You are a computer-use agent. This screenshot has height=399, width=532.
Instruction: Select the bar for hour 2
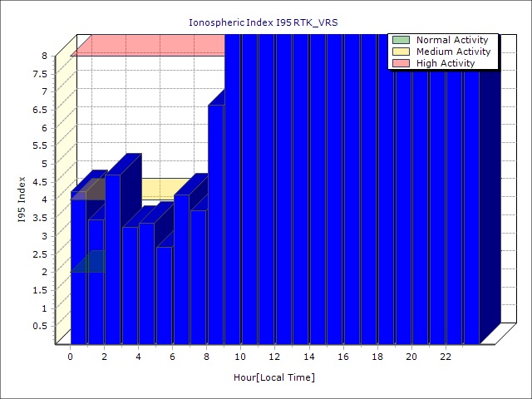tap(112, 266)
